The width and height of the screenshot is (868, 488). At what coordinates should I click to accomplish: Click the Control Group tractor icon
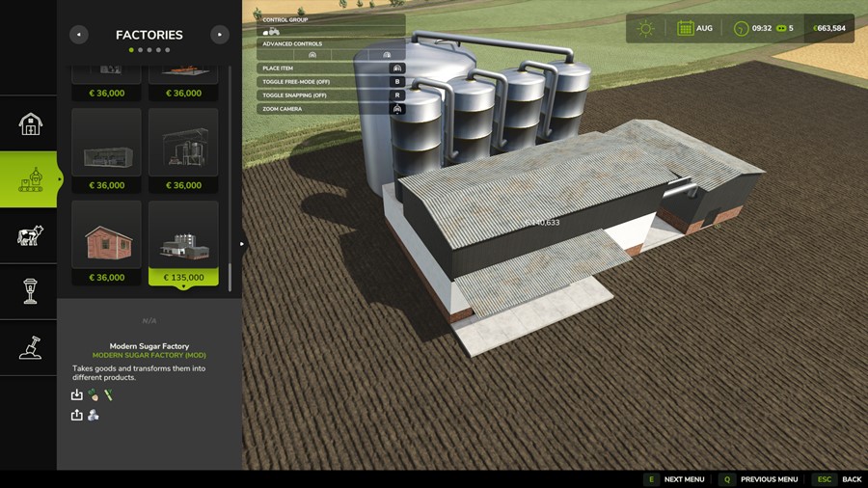pyautogui.click(x=271, y=32)
